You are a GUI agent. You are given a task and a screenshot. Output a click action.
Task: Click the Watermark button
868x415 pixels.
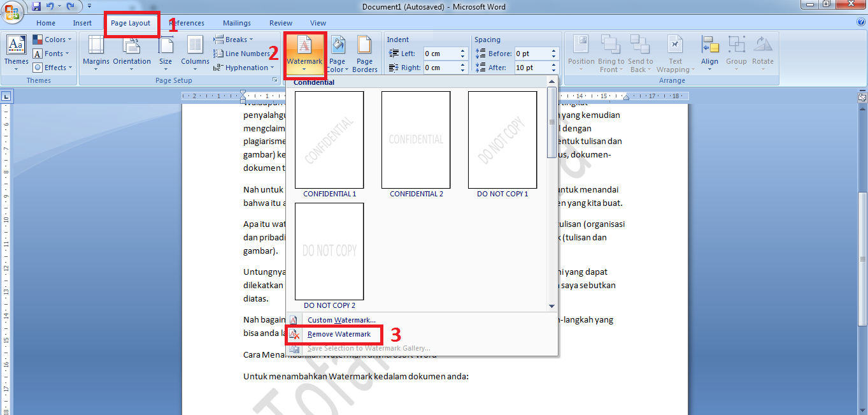pos(304,54)
